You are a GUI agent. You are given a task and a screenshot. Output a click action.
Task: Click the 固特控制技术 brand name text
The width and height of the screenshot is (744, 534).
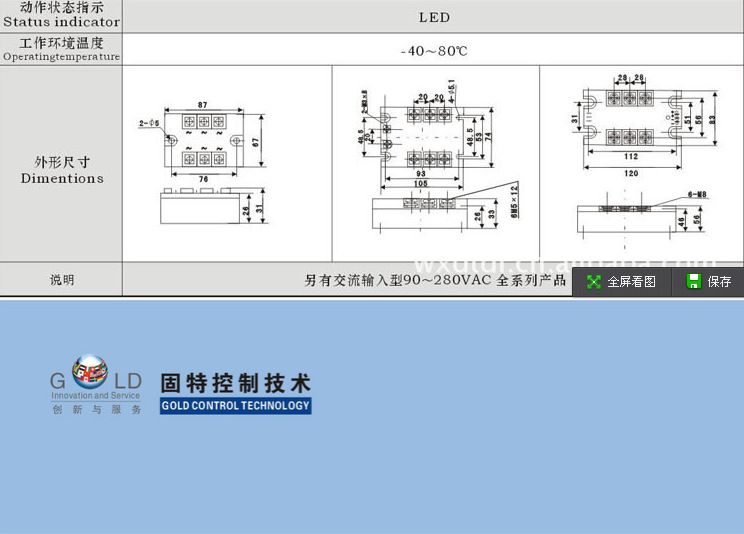pos(236,383)
